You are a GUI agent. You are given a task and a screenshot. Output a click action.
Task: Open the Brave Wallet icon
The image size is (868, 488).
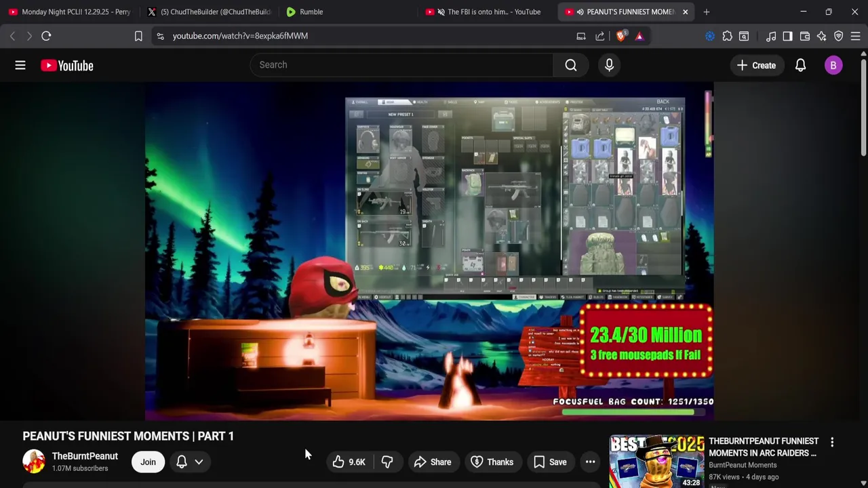805,36
